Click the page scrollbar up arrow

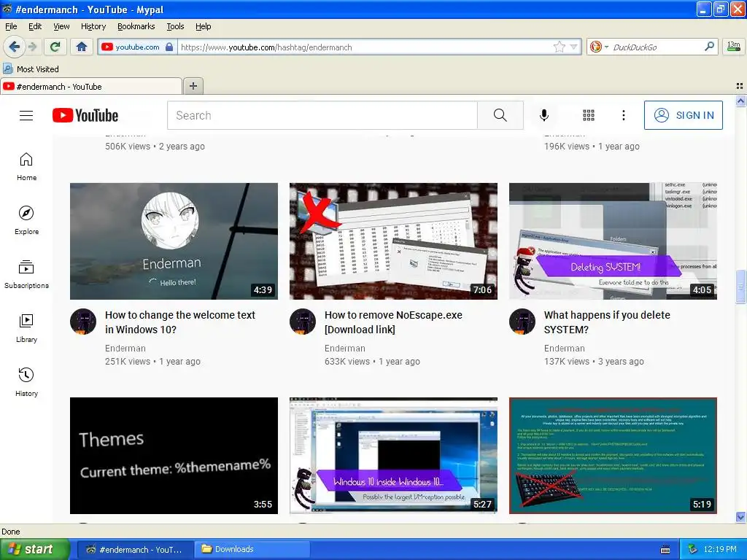[x=741, y=101]
